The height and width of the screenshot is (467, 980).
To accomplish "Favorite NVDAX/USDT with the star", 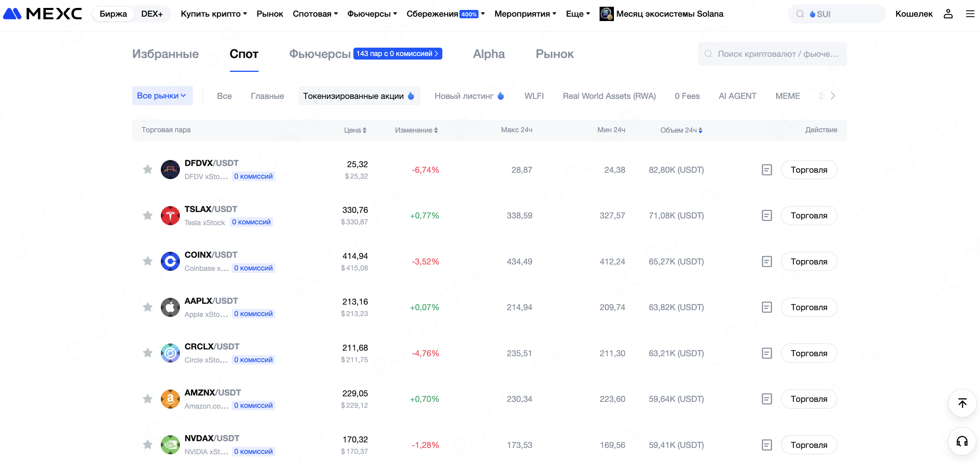I will (x=148, y=445).
